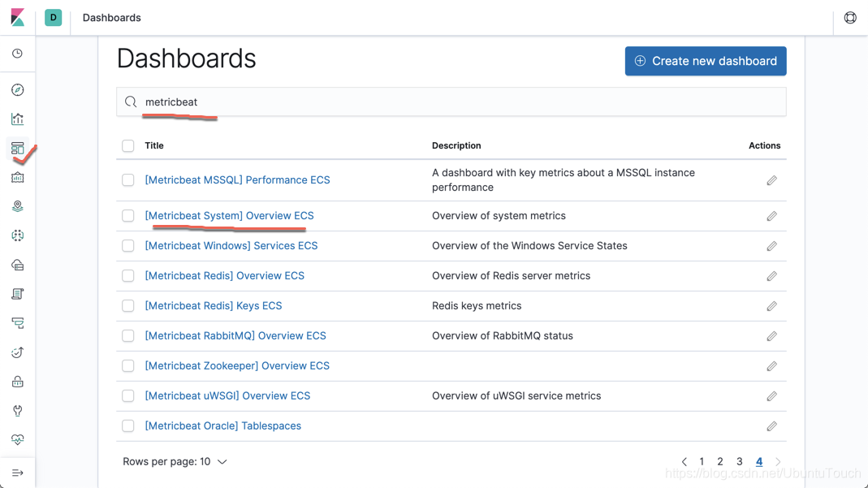Open Maps icon in sidebar
Viewport: 868px width, 488px height.
click(x=18, y=206)
